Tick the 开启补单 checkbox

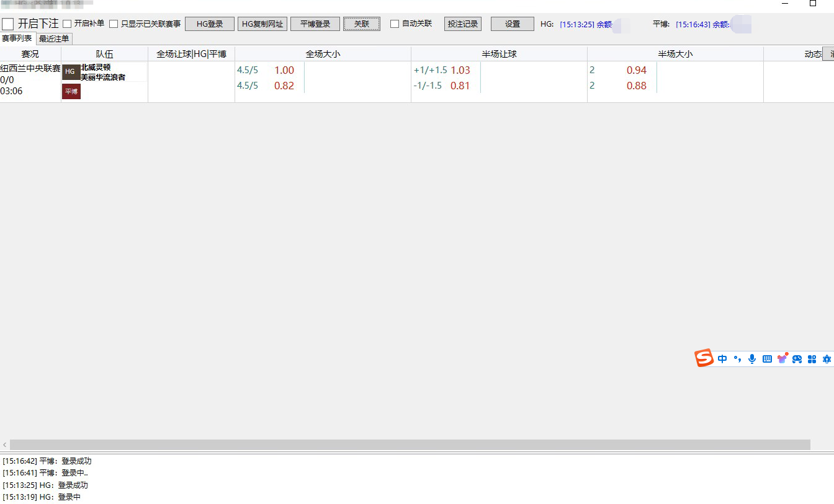coord(68,24)
